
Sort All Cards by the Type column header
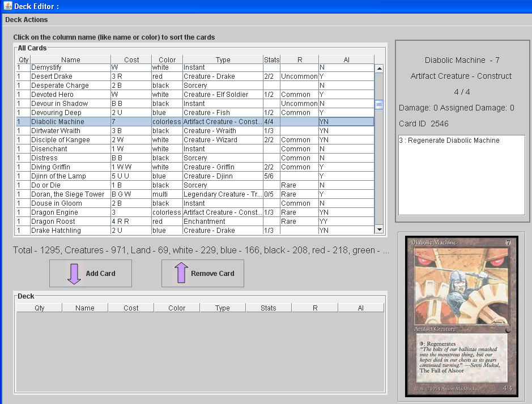click(x=223, y=59)
